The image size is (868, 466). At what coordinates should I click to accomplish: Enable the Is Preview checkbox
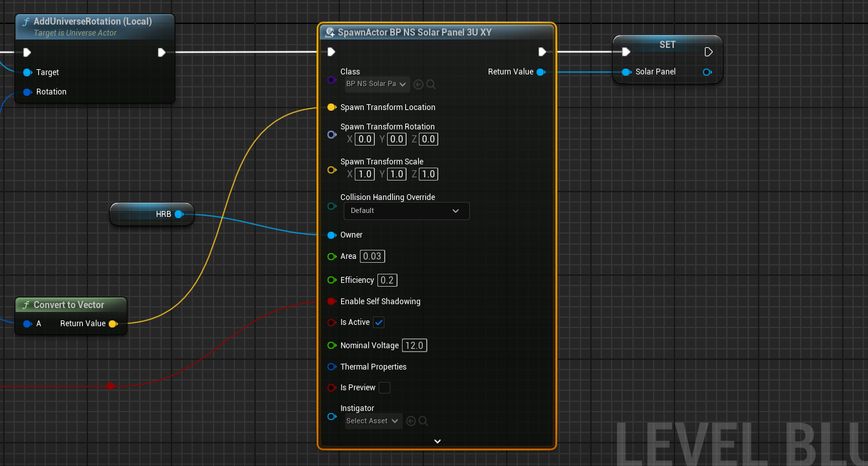click(x=384, y=388)
